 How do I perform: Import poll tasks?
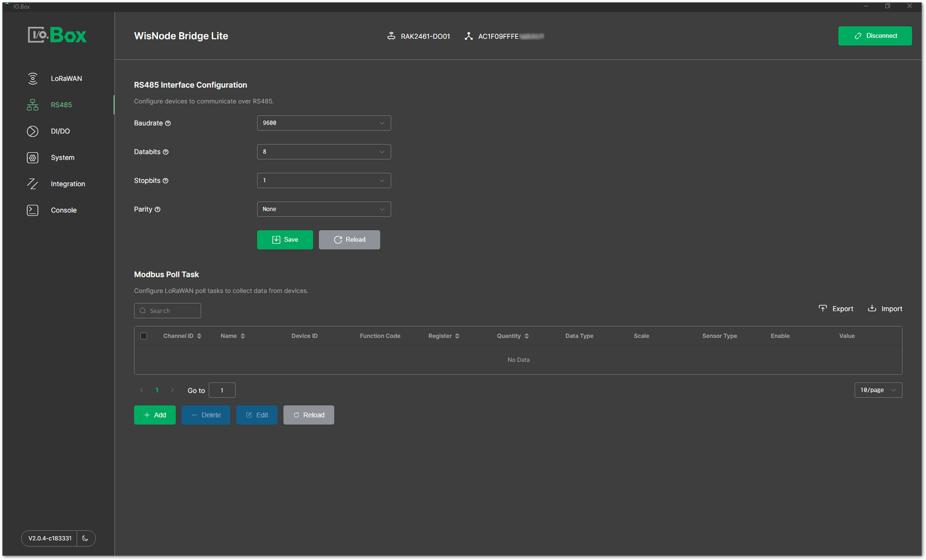[885, 309]
